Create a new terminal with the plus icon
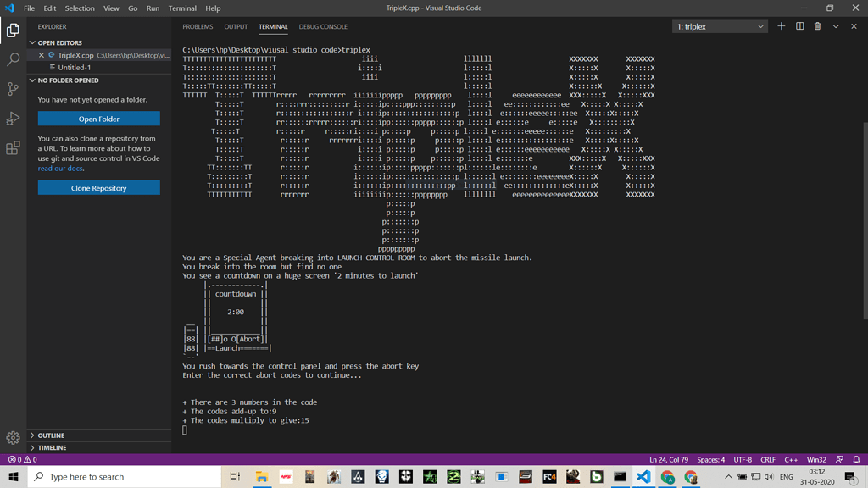Screen dimensions: 868x488 click(781, 26)
